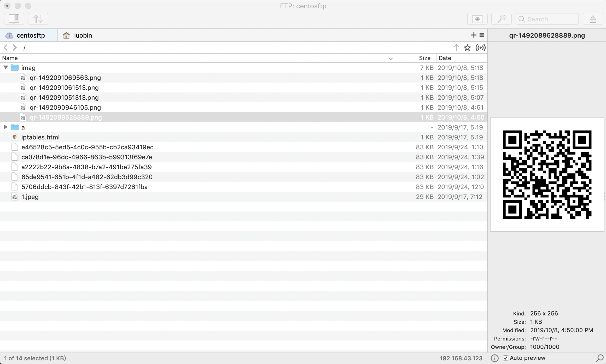
Task: Click the magnifier icon in the status bar
Action: click(600, 358)
